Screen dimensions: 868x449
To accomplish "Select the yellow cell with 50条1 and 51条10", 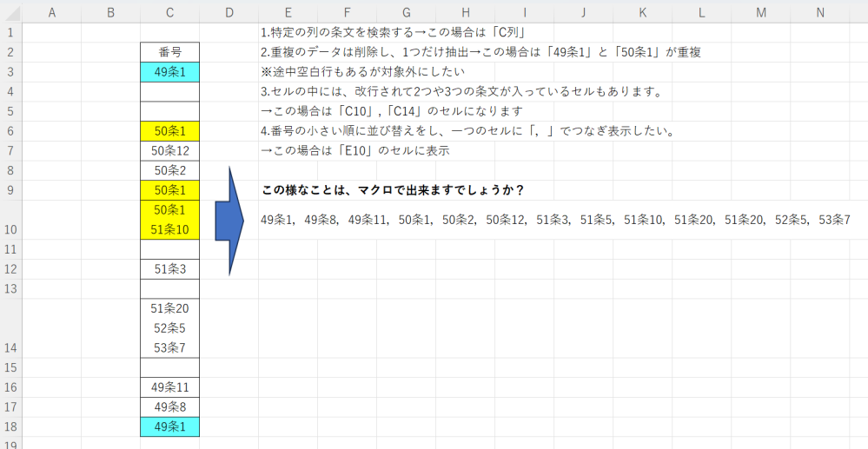I will [169, 220].
